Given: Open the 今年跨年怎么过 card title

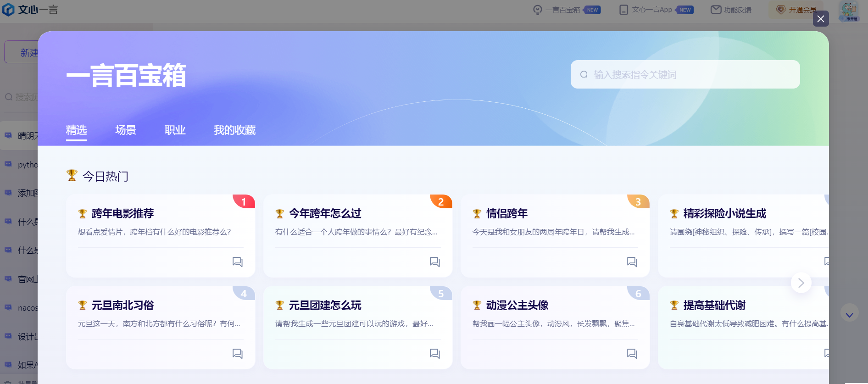Looking at the screenshot, I should click(x=325, y=213).
